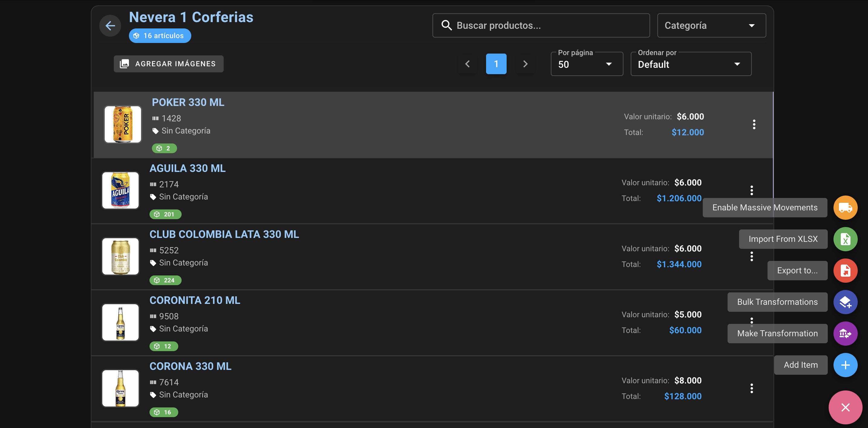The height and width of the screenshot is (428, 868).
Task: Go to previous page of products
Action: click(x=467, y=64)
